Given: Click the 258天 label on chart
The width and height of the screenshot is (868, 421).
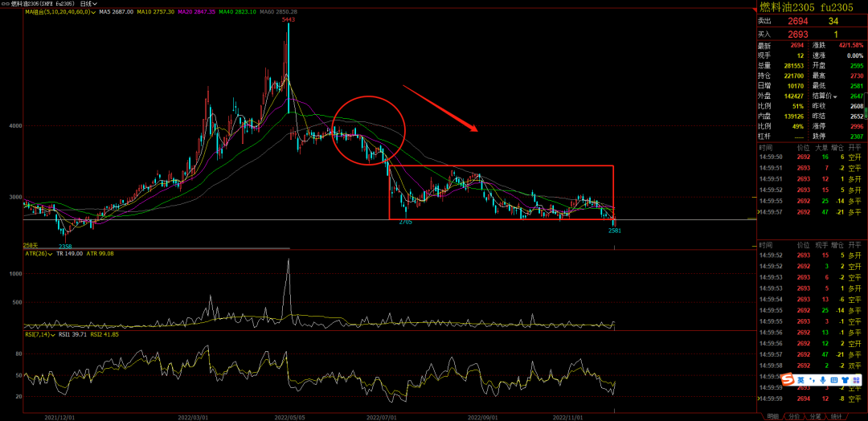Looking at the screenshot, I should (x=30, y=244).
